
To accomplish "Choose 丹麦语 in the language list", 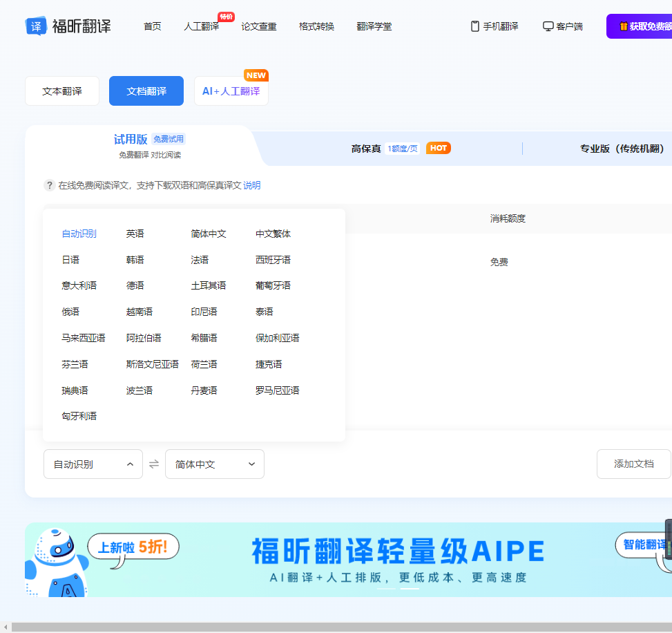I will click(204, 390).
